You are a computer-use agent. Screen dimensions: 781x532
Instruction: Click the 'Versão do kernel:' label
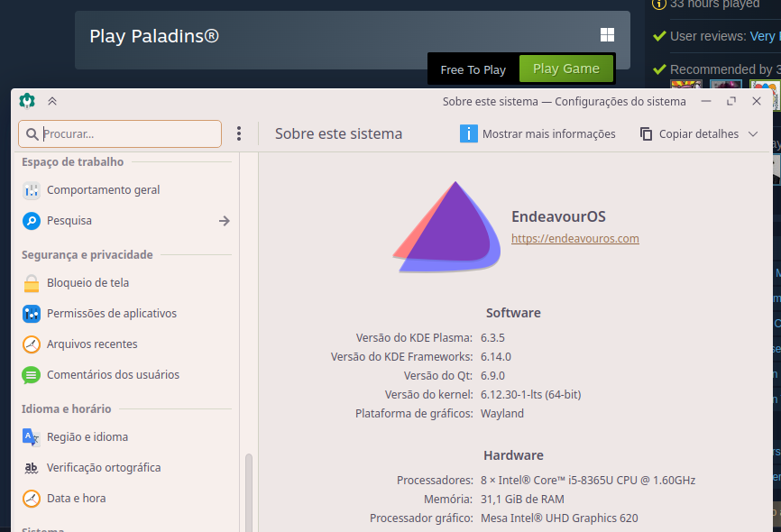tap(429, 395)
